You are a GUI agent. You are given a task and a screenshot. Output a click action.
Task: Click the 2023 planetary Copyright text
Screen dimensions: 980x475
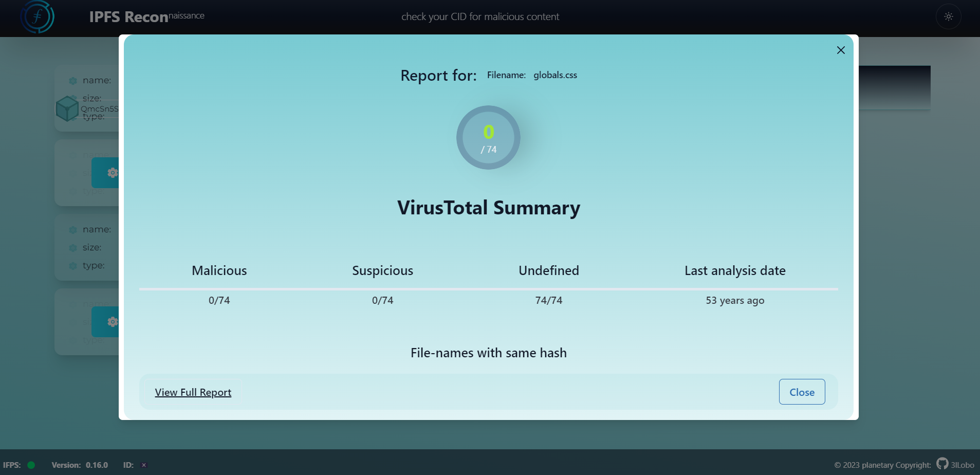click(882, 465)
